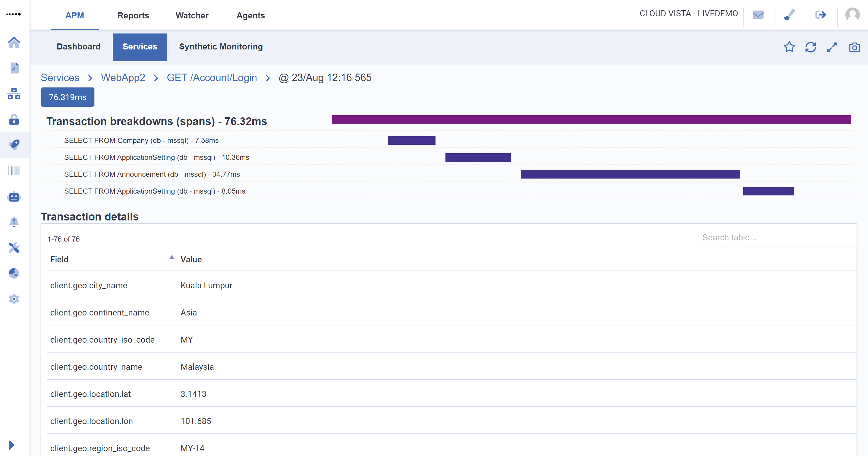Select the client.geo.city_name field
The image size is (868, 456).
click(x=89, y=285)
